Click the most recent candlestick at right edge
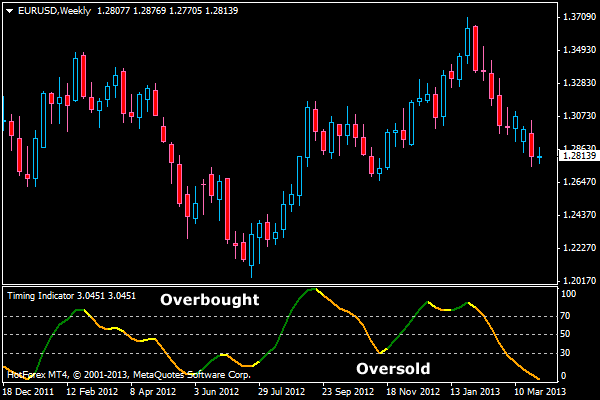 click(x=540, y=156)
